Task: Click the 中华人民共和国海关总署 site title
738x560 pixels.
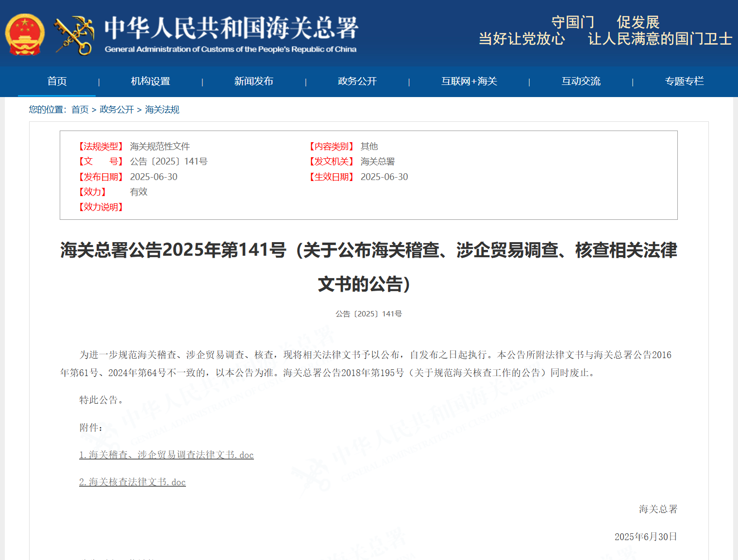Action: (231, 28)
